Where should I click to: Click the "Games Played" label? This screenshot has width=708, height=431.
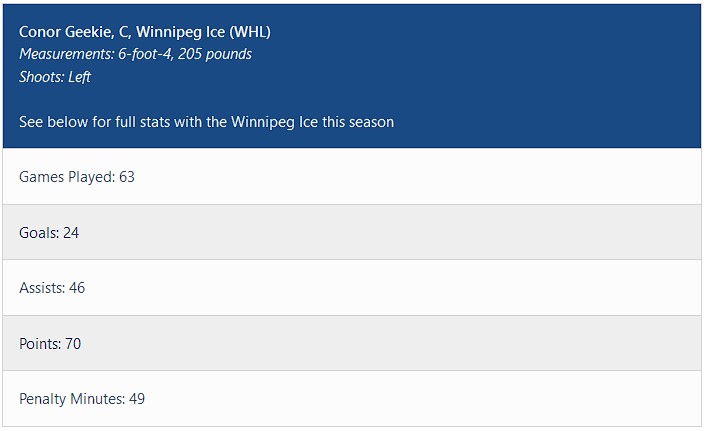(x=65, y=177)
